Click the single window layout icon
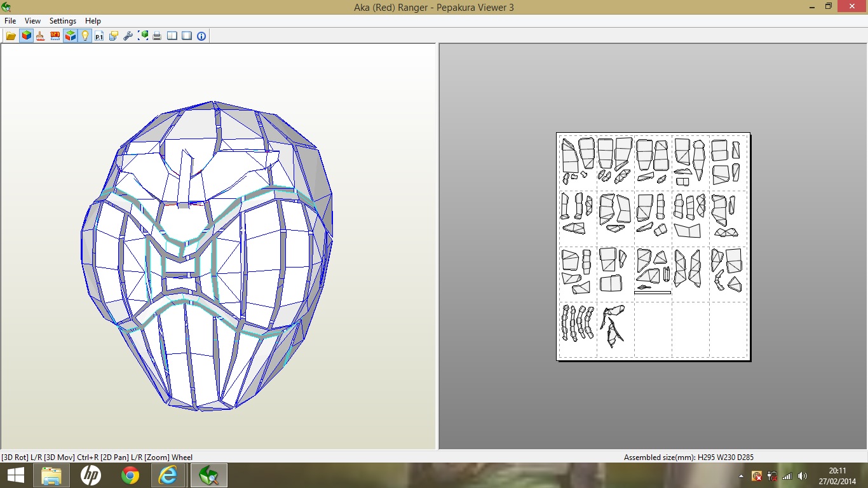 tap(187, 36)
